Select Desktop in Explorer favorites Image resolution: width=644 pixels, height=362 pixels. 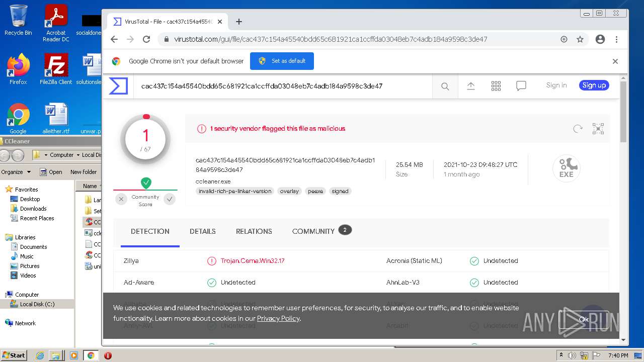tap(30, 199)
